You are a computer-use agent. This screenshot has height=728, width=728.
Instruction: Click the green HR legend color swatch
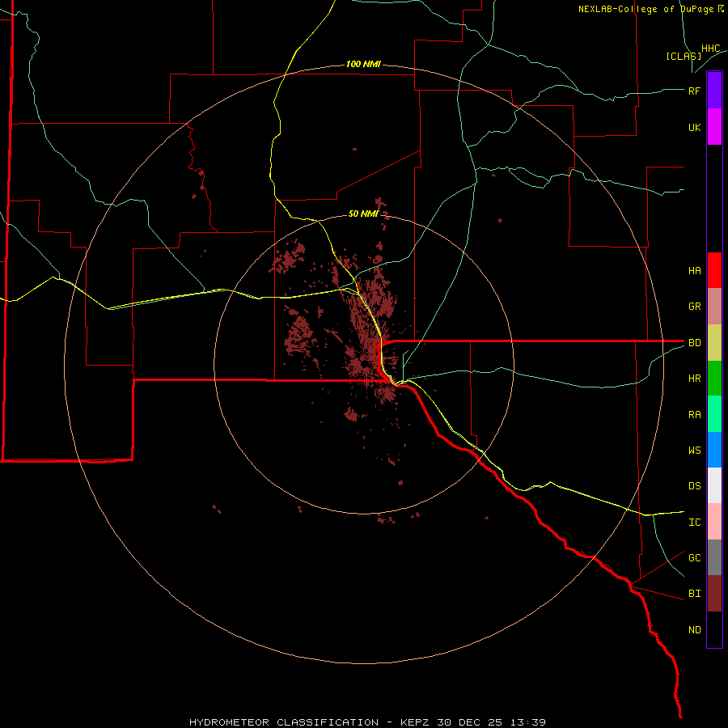coord(714,379)
